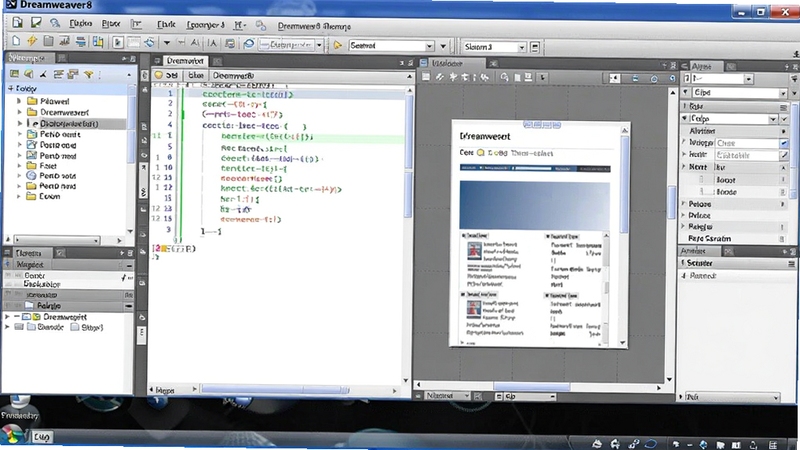
Task: Open the Elark menu in the menu bar
Action: click(166, 24)
